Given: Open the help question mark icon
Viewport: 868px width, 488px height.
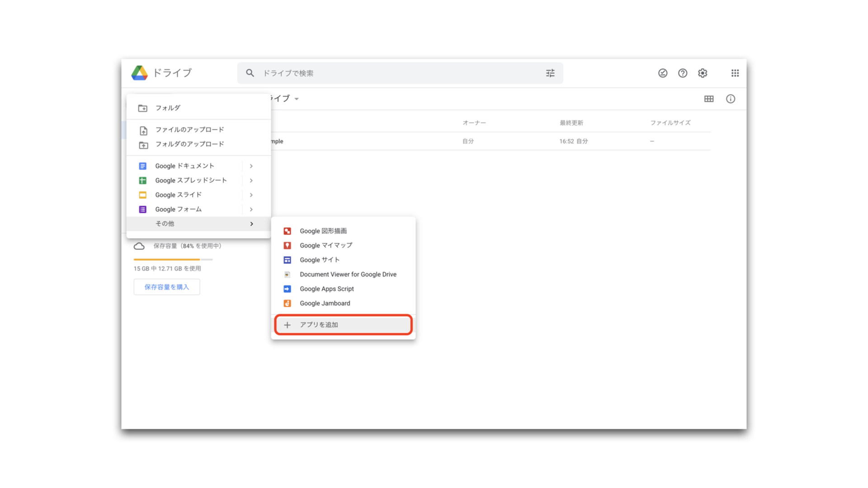Looking at the screenshot, I should pos(683,73).
